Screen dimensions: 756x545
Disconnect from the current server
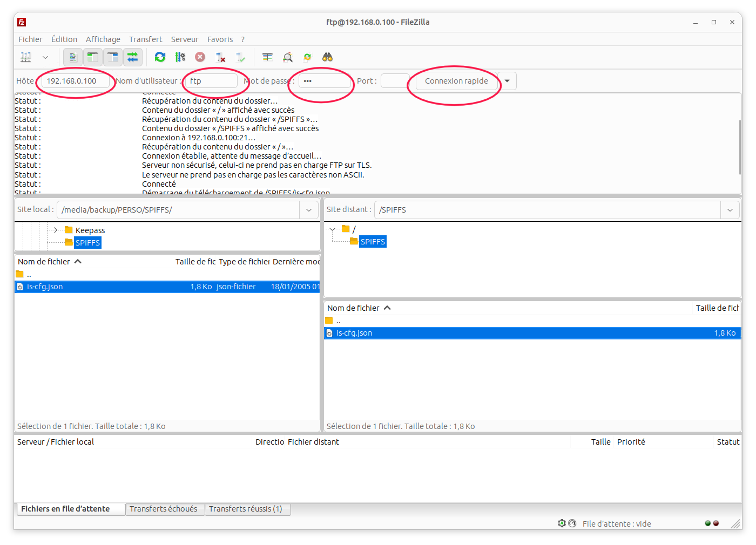220,57
